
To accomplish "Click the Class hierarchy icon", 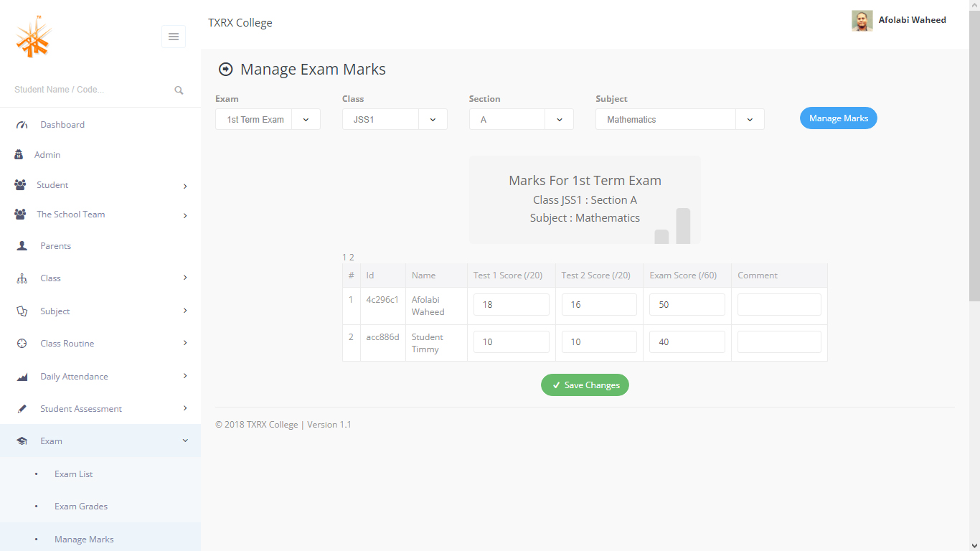I will [22, 278].
